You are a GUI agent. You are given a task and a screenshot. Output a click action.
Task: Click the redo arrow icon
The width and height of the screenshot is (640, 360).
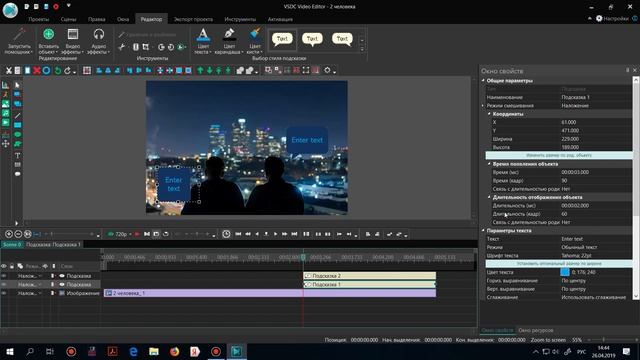point(68,71)
